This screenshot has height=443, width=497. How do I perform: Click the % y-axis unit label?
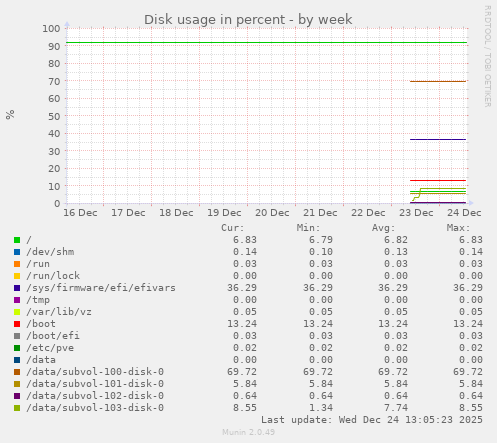coord(10,114)
